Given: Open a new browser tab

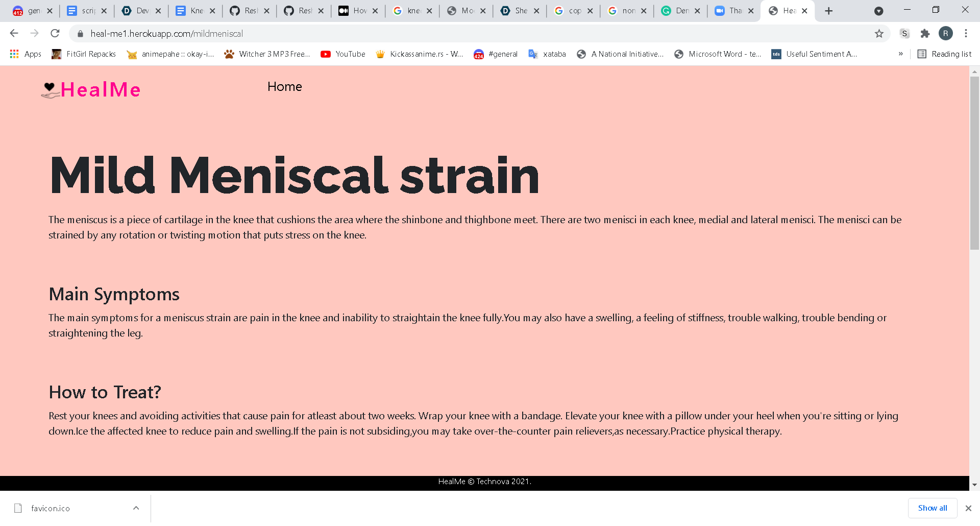Looking at the screenshot, I should [x=829, y=11].
